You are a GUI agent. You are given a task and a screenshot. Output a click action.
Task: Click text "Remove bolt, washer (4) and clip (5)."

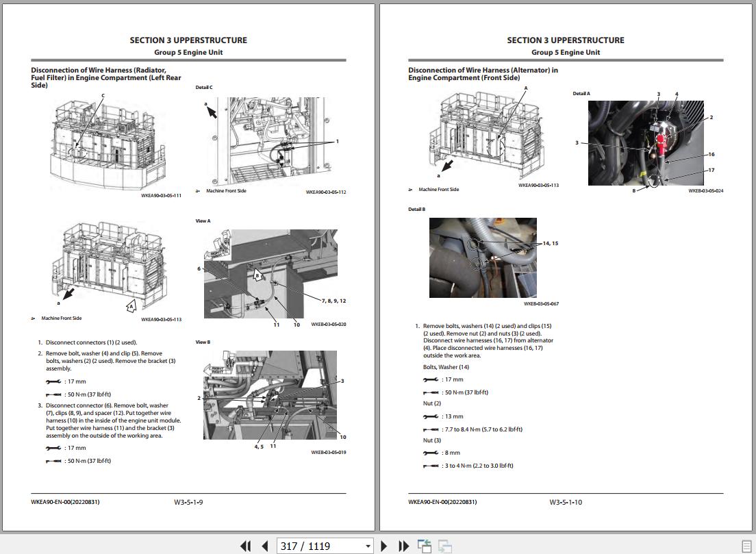click(x=92, y=353)
